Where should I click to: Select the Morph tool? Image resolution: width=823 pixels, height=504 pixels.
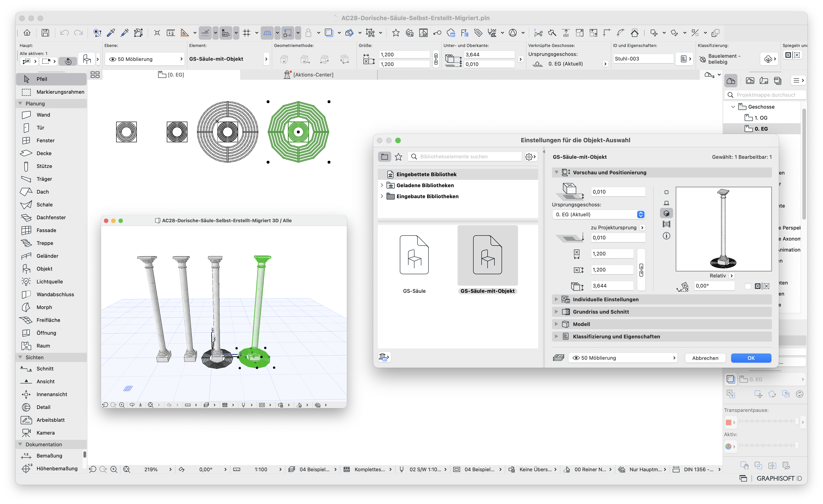pos(51,307)
